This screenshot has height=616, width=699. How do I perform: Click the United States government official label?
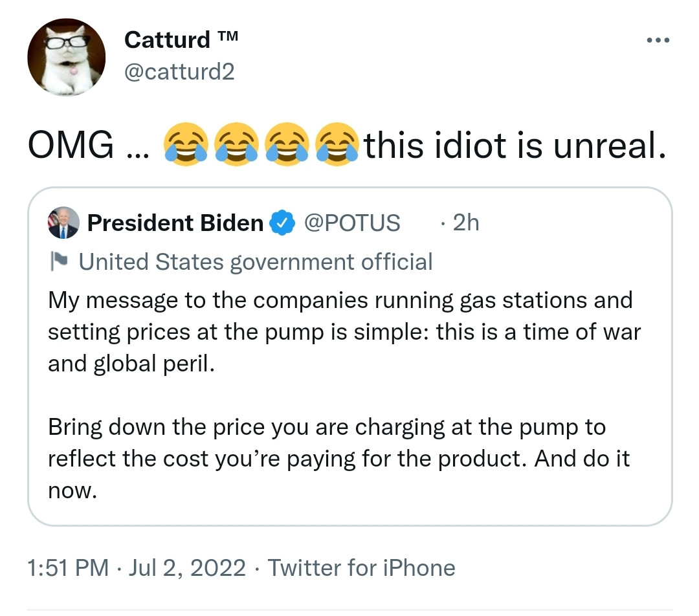(255, 262)
